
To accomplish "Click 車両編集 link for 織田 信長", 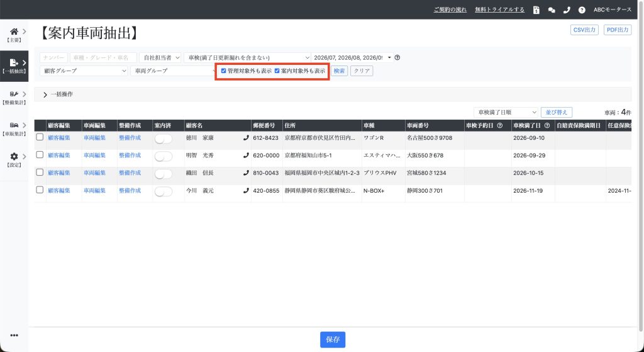I will click(x=94, y=173).
